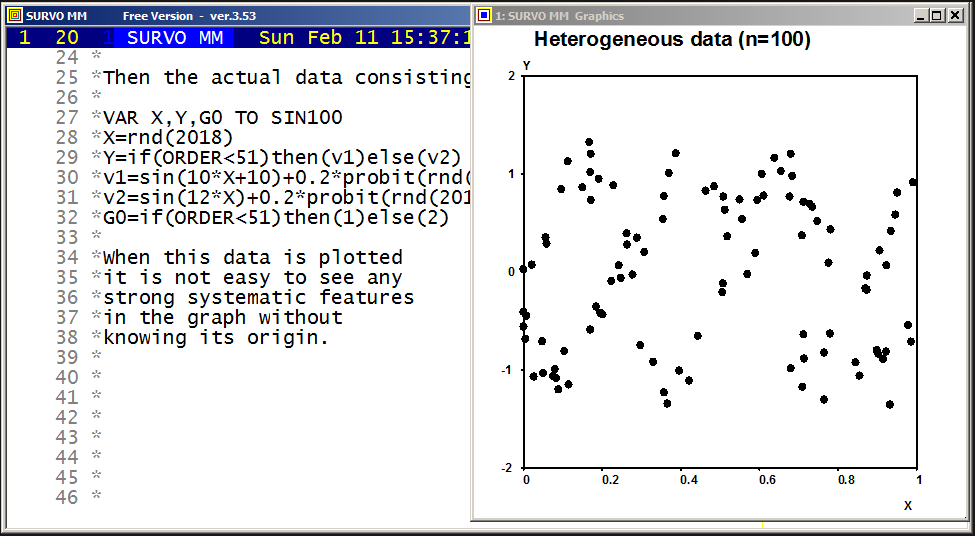The height and width of the screenshot is (536, 975).
Task: Click the v1=sin(10*X+10) definition line
Action: [280, 177]
